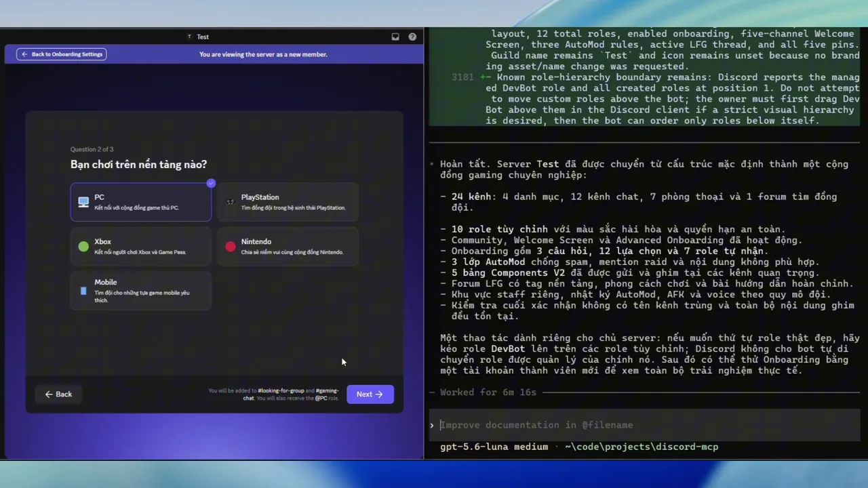
Task: Select the PlayStation platform option
Action: tap(288, 202)
